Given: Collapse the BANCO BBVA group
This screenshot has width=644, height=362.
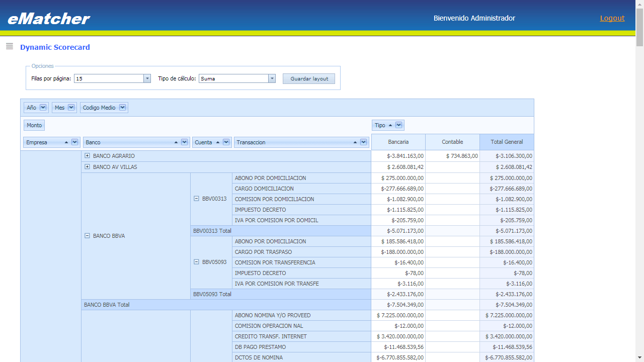Looking at the screenshot, I should [87, 235].
